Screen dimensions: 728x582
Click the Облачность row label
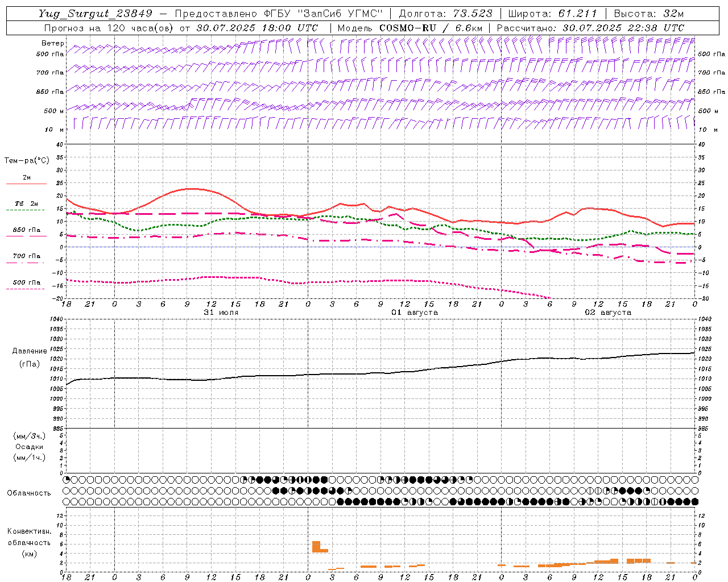coord(29,493)
